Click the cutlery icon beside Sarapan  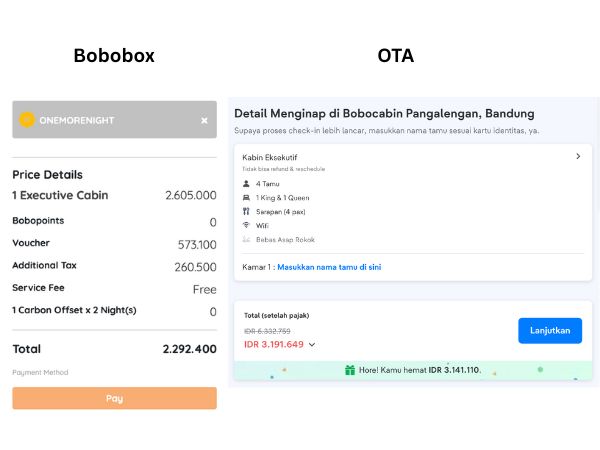246,211
